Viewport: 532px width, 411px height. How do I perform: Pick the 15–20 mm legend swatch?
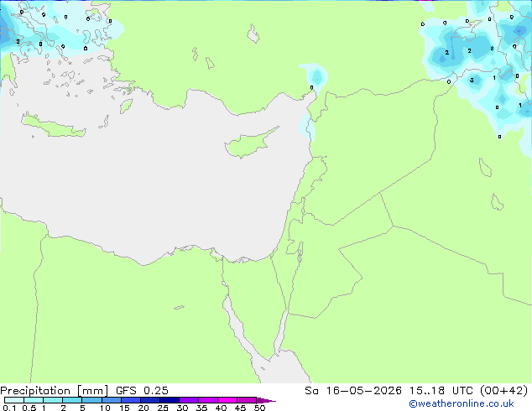coord(130,400)
